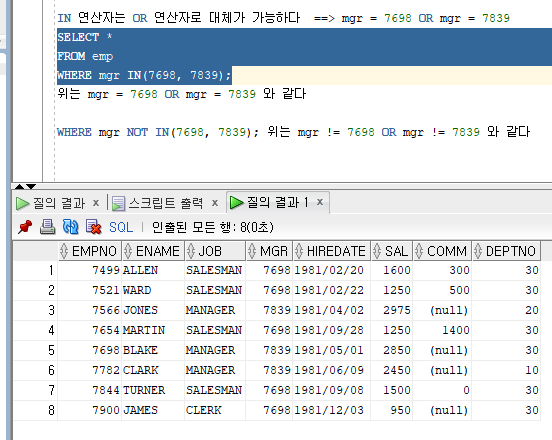552x440 pixels.
Task: Sort by the ENAME column header
Action: 153,251
